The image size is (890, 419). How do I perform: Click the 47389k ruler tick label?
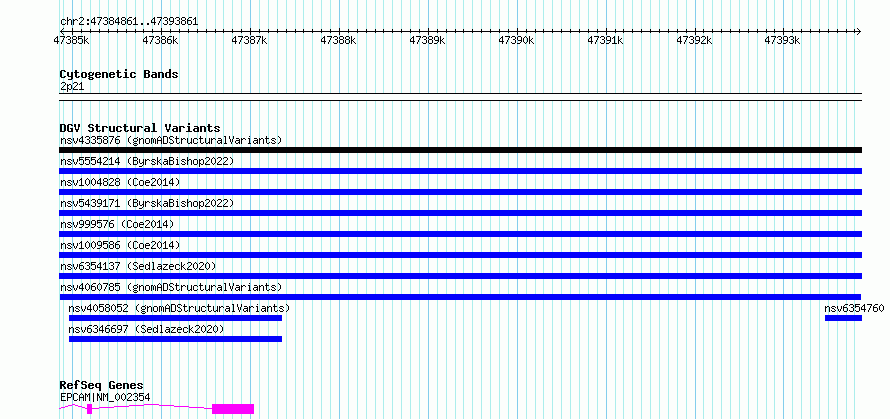tap(427, 40)
